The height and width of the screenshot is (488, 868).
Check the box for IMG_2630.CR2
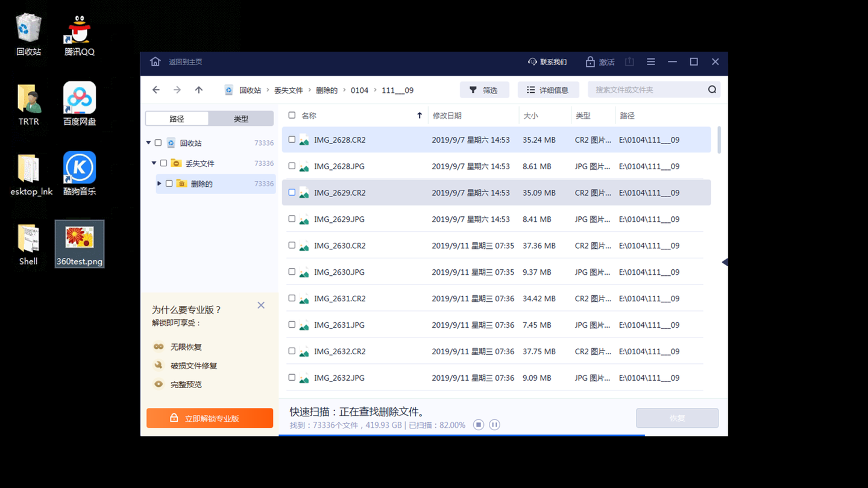(292, 245)
